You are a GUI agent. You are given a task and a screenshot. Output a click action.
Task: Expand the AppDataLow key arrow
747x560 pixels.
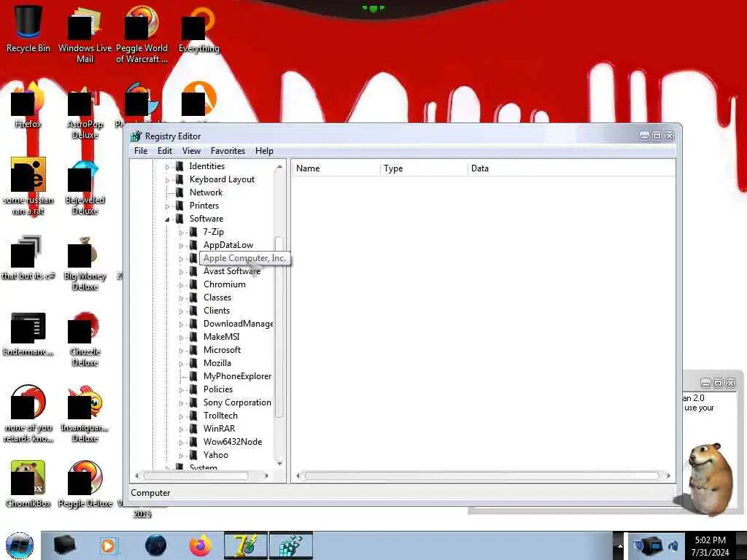point(181,246)
